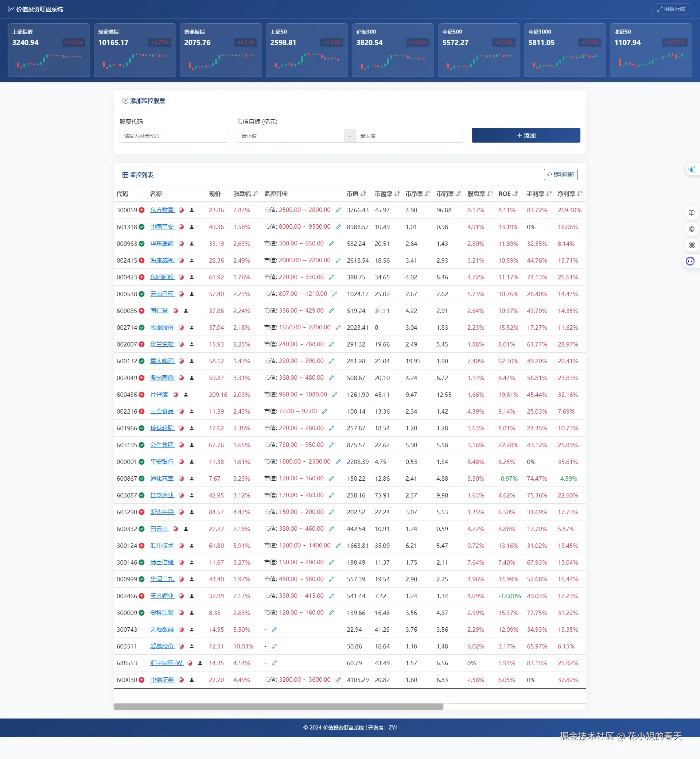Click the green check icon beside 601318

click(142, 227)
